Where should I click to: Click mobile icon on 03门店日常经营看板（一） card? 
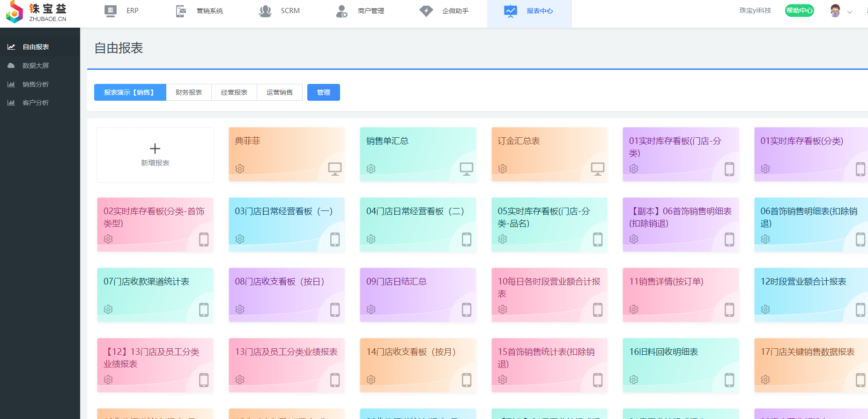click(x=335, y=239)
